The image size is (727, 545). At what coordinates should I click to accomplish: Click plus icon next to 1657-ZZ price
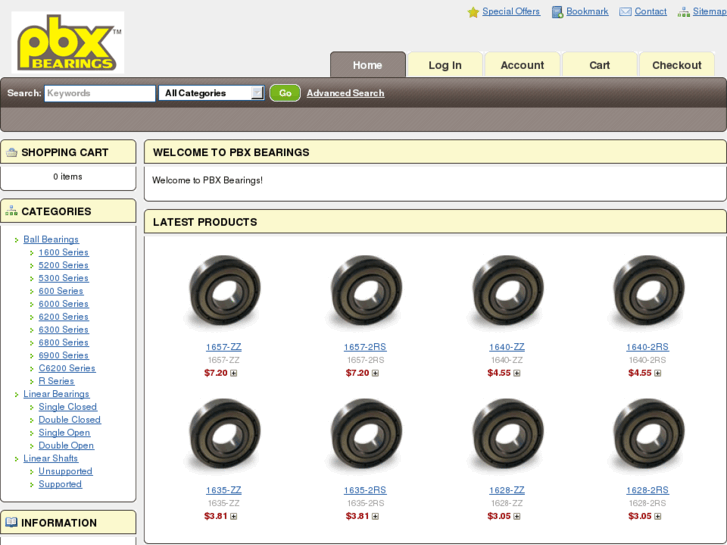tap(234, 374)
